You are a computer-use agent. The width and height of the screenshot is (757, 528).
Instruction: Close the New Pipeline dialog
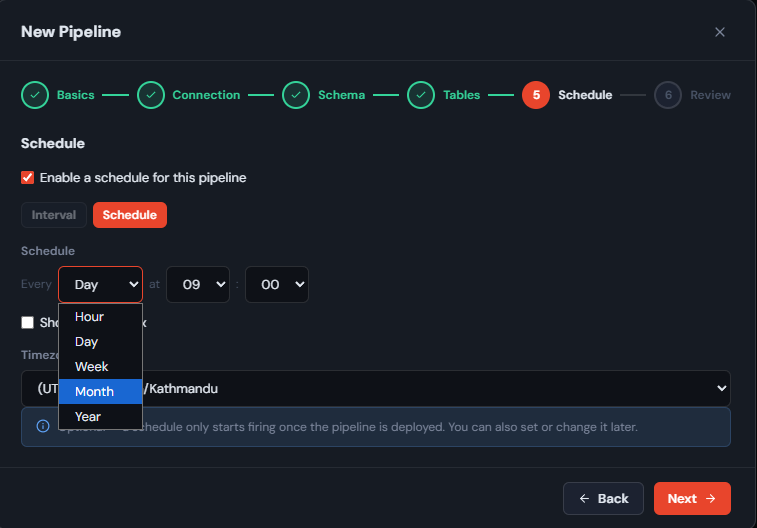click(x=719, y=32)
